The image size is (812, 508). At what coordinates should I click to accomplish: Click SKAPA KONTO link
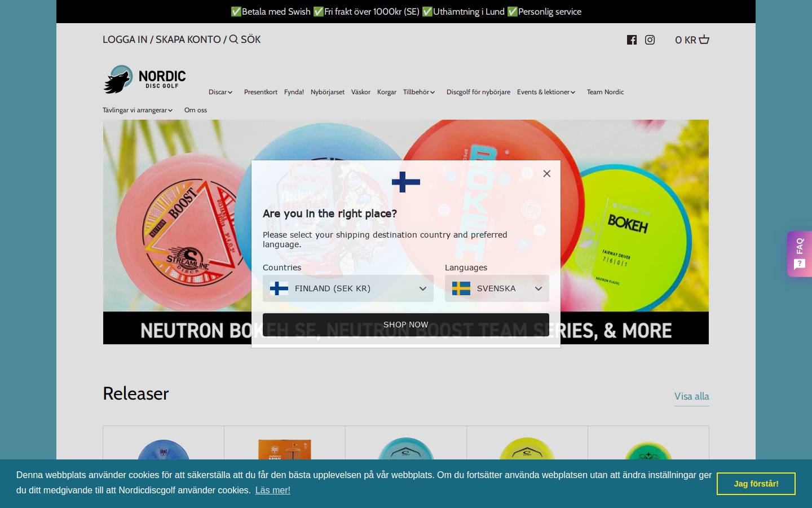pos(188,40)
